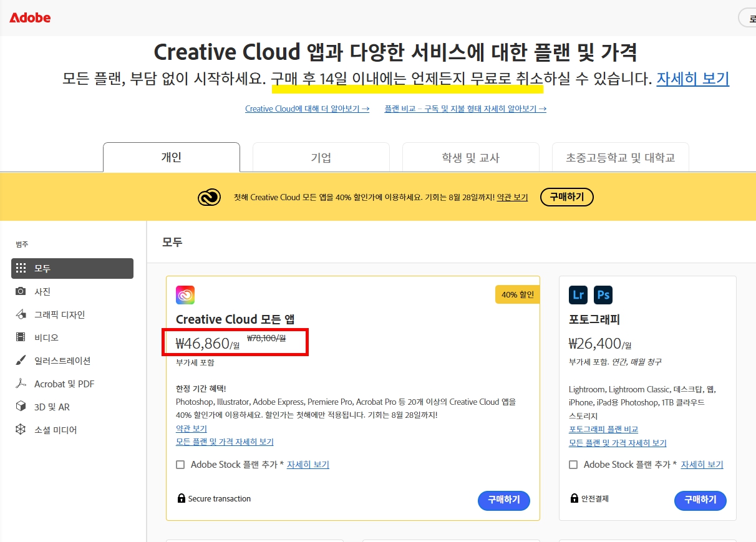This screenshot has height=542, width=756.
Task: Open 모든 플랜 및 가격 자세히 보기 in Creative Cloud card
Action: [225, 442]
